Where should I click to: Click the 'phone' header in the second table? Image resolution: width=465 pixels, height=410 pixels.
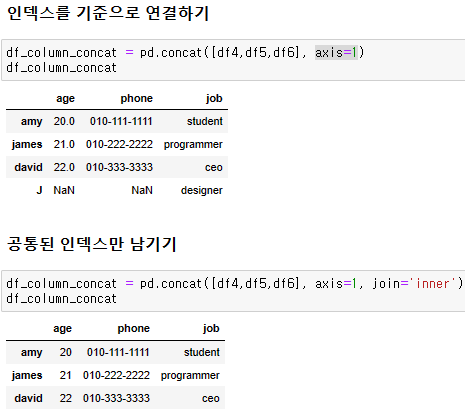pyautogui.click(x=133, y=329)
